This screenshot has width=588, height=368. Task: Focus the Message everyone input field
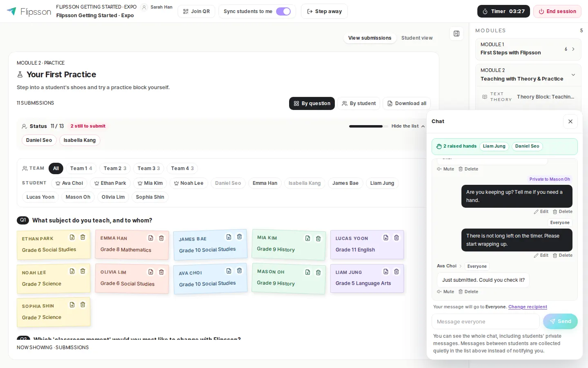(486, 321)
